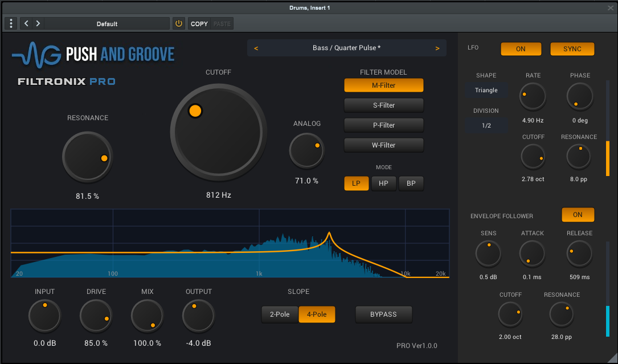Open the LFO SHAPE Triangle selector
Viewport: 618px width, 364px height.
[486, 91]
